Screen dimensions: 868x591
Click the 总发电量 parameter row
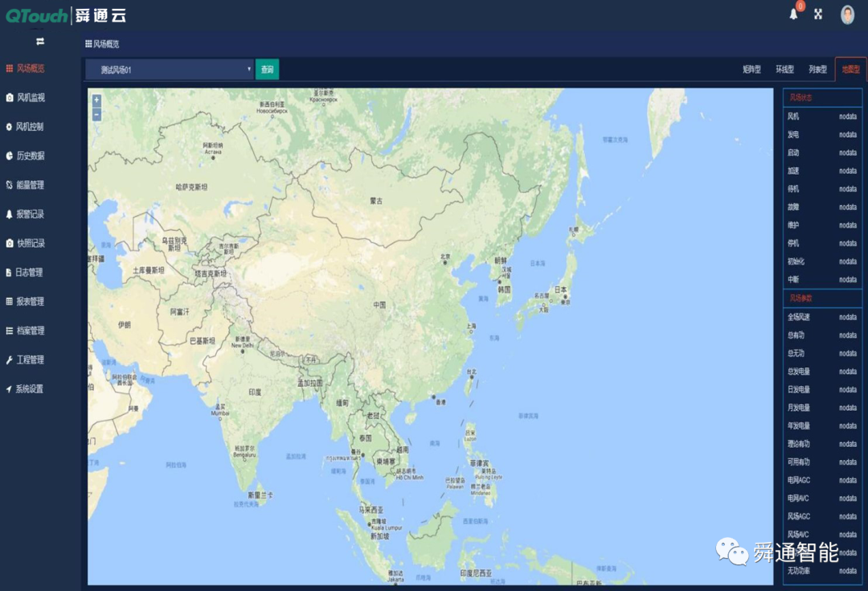click(x=823, y=371)
